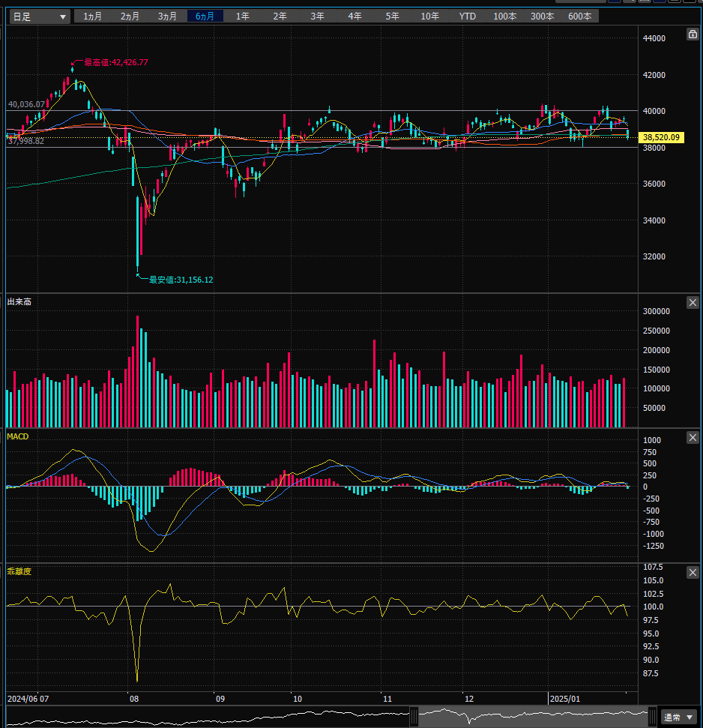Show the 5年 range
The height and width of the screenshot is (728, 703).
click(393, 16)
